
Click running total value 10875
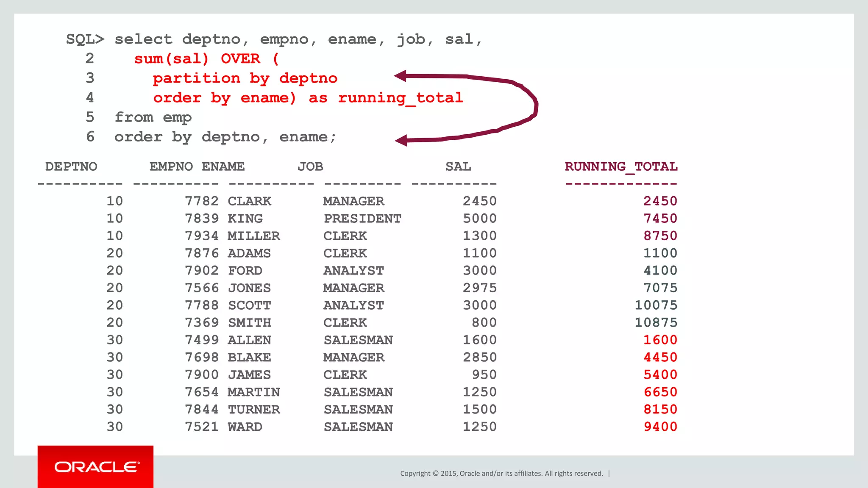point(656,323)
